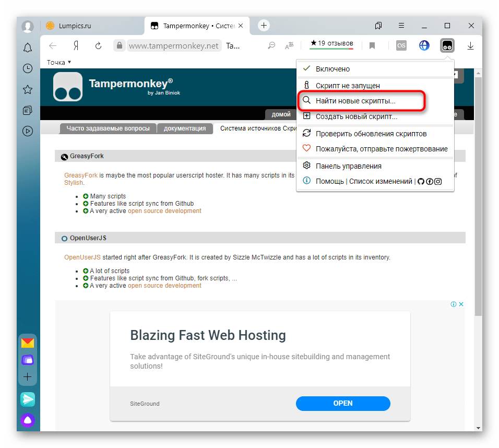Click Список изменений link in menu
Image resolution: width=499 pixels, height=448 pixels.
[x=381, y=181]
